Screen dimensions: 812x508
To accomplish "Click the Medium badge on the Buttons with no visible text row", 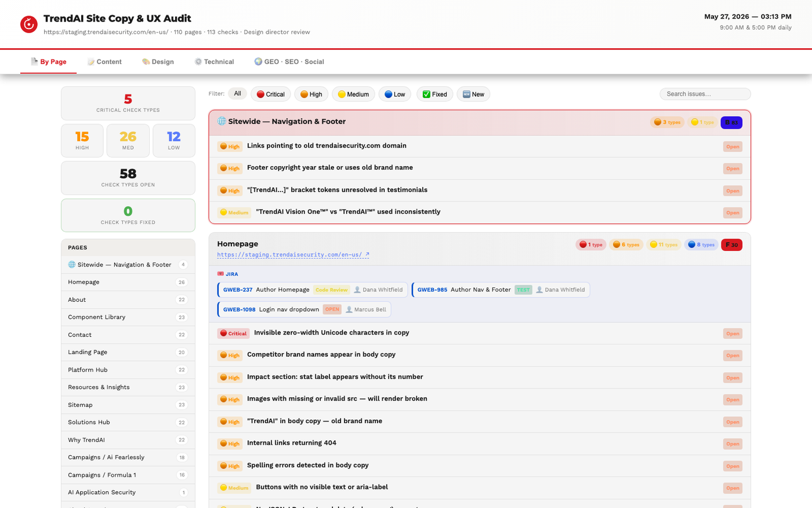I will pos(234,488).
